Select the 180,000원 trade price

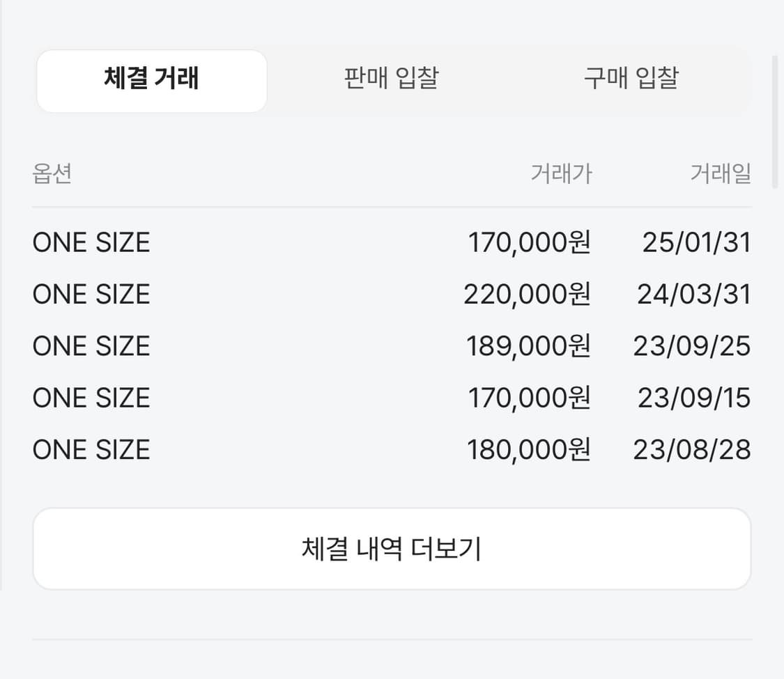pyautogui.click(x=528, y=449)
